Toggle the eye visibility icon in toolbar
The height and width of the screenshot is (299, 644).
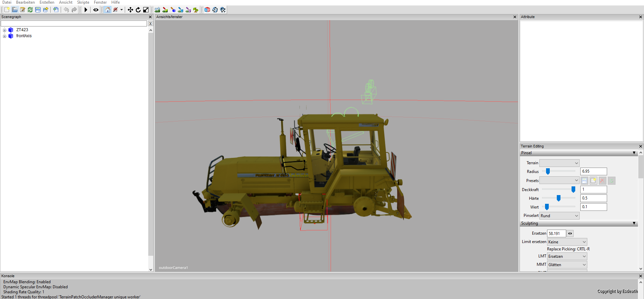[x=96, y=10]
